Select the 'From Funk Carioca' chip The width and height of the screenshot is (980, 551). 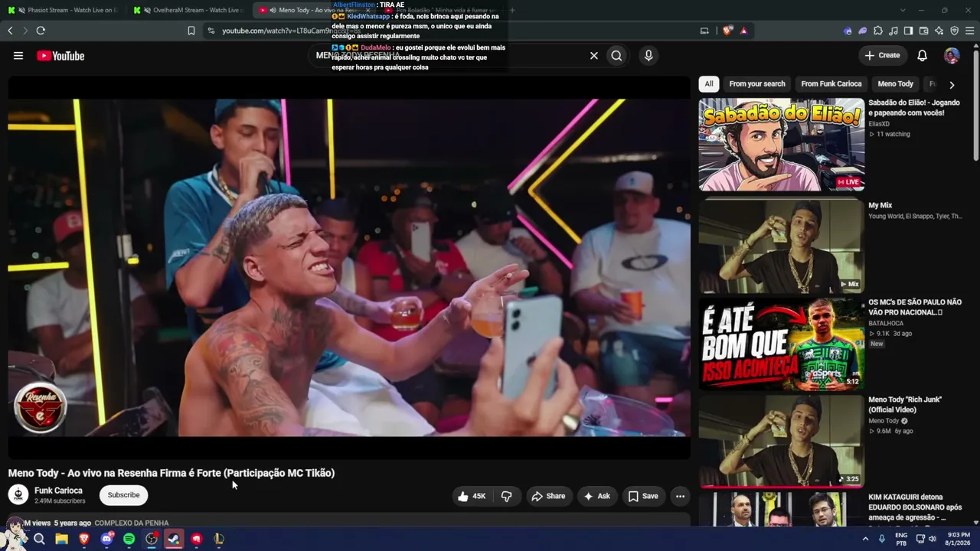(831, 84)
